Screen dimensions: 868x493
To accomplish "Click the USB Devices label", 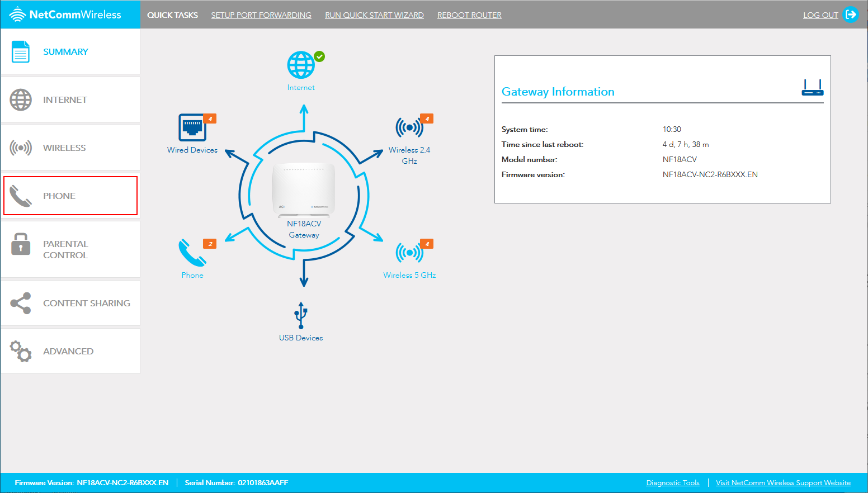I will point(301,338).
